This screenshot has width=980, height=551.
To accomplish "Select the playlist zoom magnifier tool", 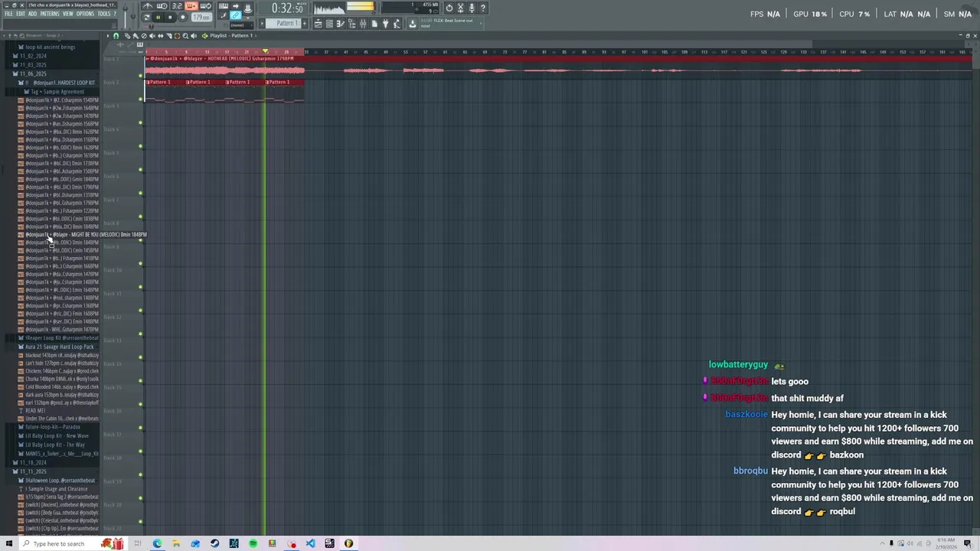I will click(185, 36).
